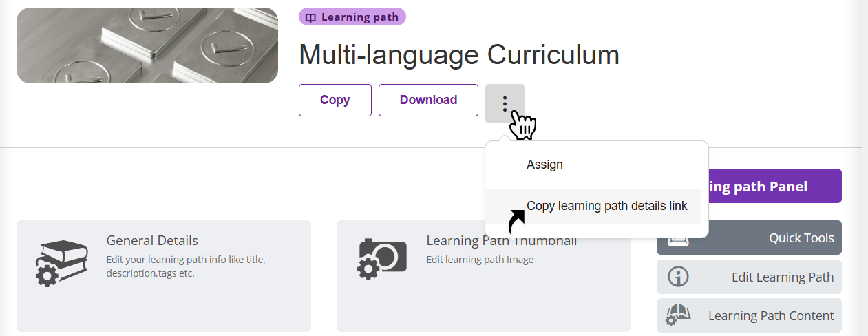Go to the Edit Learning Path label

(x=783, y=277)
